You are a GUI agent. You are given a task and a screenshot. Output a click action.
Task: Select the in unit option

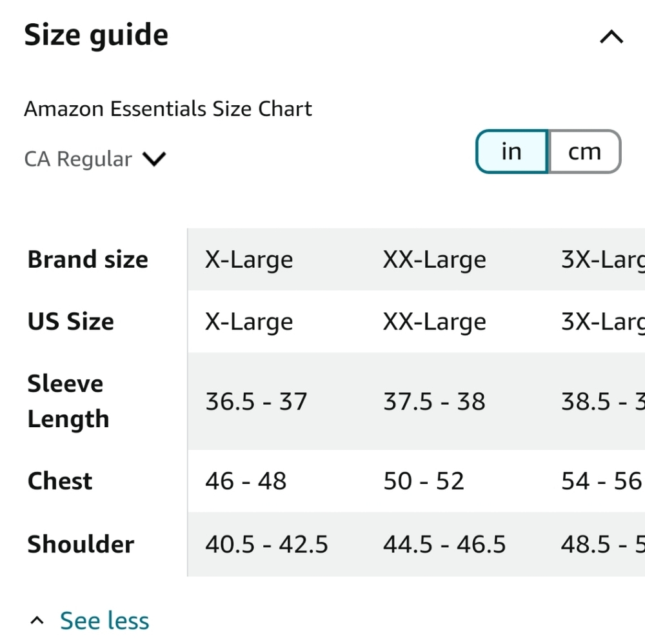point(511,151)
